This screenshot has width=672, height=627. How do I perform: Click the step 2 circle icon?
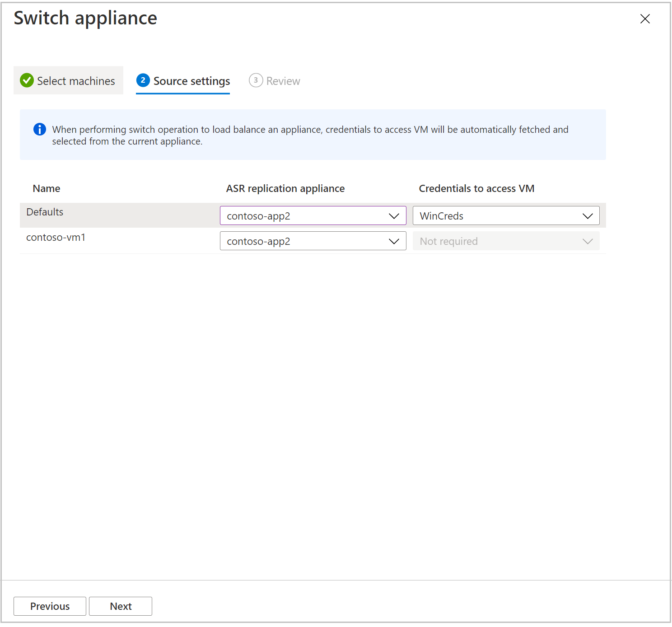pyautogui.click(x=143, y=80)
